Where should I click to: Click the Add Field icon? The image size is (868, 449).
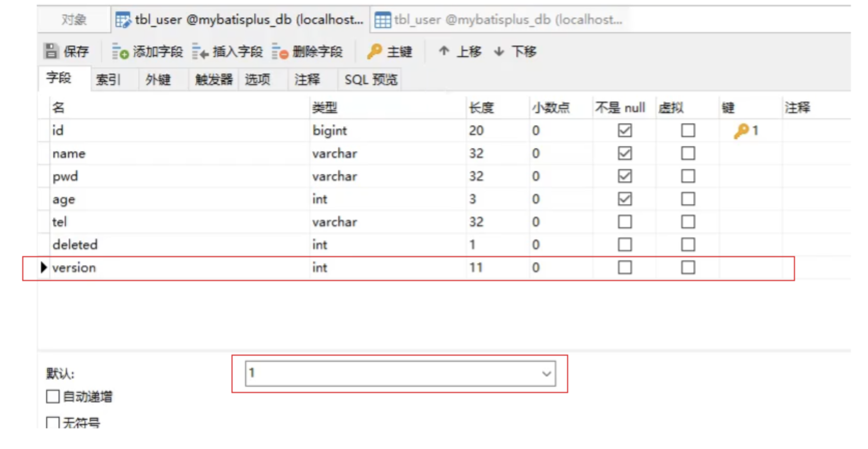120,51
